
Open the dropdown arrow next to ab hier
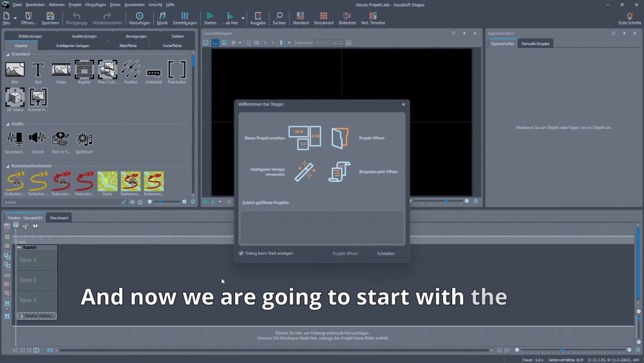[x=243, y=18]
